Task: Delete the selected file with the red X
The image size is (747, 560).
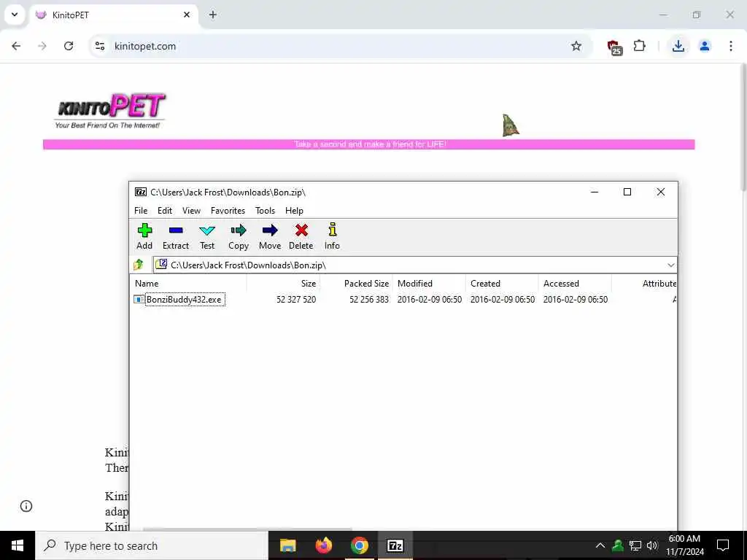Action: pos(301,236)
